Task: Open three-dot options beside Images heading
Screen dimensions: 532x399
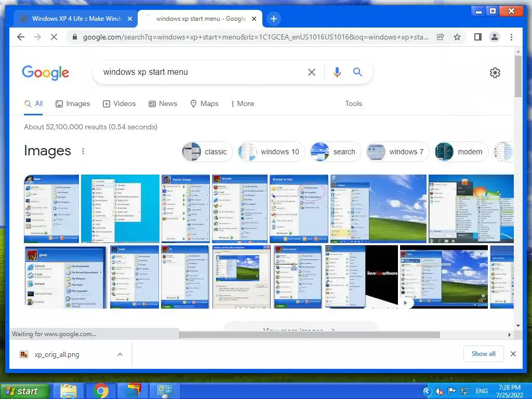Action: click(x=83, y=151)
